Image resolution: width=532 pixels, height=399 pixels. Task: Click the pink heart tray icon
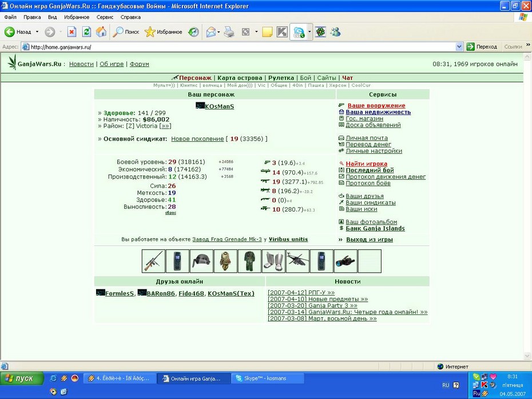493,377
